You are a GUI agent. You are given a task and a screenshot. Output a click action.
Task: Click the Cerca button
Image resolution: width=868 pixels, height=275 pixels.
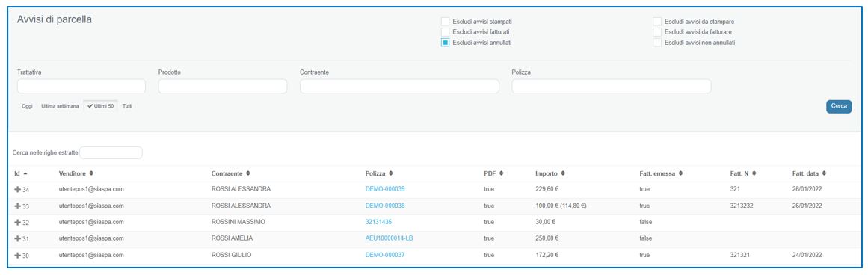839,106
